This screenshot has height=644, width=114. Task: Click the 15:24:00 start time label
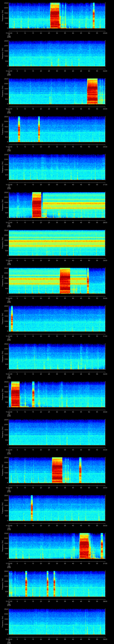coord(9,109)
